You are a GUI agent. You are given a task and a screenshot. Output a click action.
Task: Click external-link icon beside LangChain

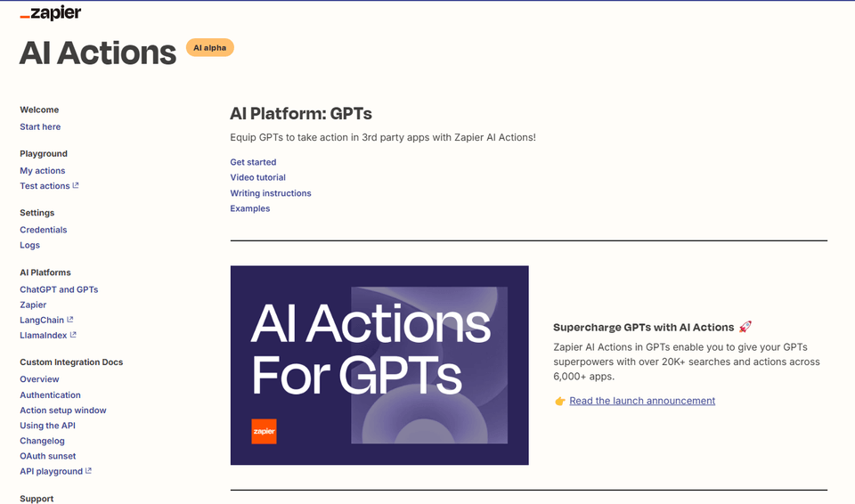coord(69,320)
